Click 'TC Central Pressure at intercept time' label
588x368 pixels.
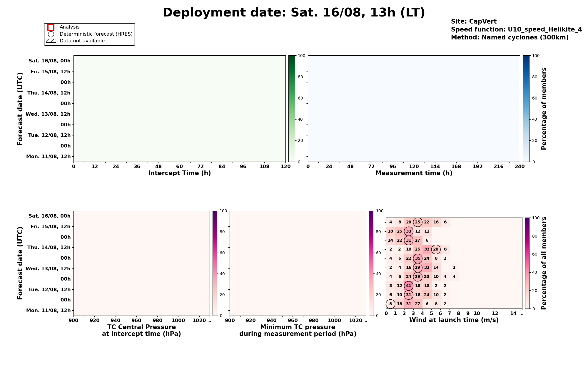(141, 331)
